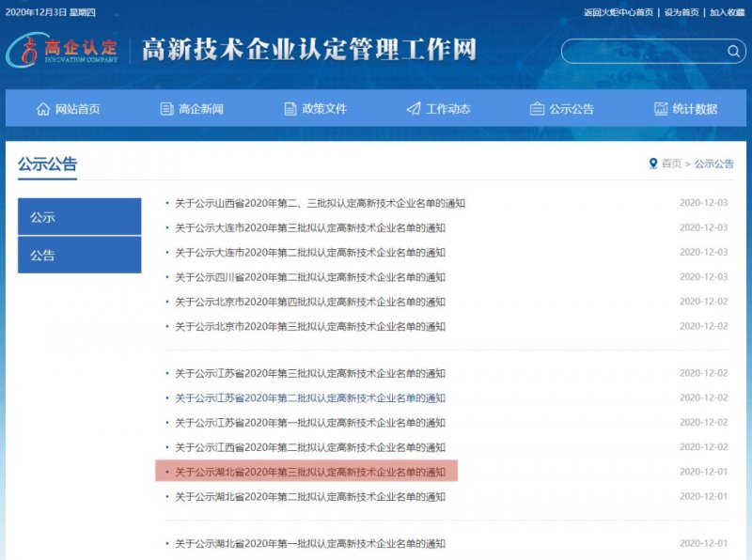Screen dimensions: 752x560
Task: Open 大连市2020年第三批 notice
Action: point(310,227)
